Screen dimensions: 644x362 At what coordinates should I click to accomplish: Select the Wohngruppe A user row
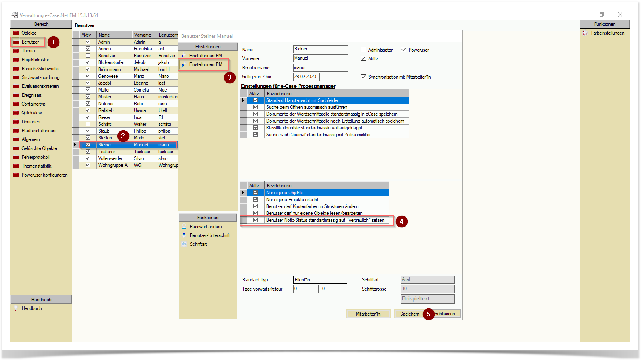[128, 165]
